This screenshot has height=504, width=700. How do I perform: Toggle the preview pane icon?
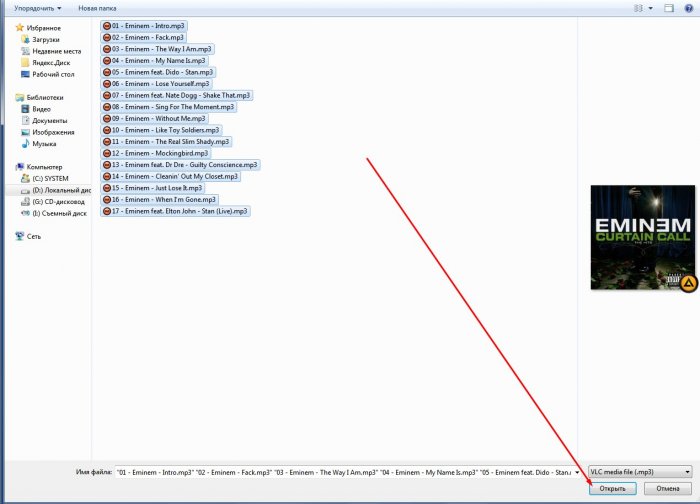[670, 7]
